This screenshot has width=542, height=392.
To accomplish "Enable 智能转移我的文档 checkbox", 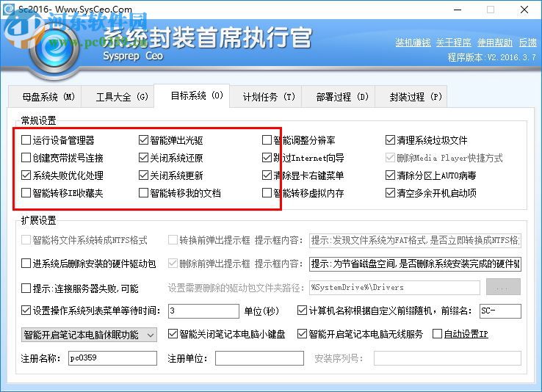I will [x=143, y=193].
